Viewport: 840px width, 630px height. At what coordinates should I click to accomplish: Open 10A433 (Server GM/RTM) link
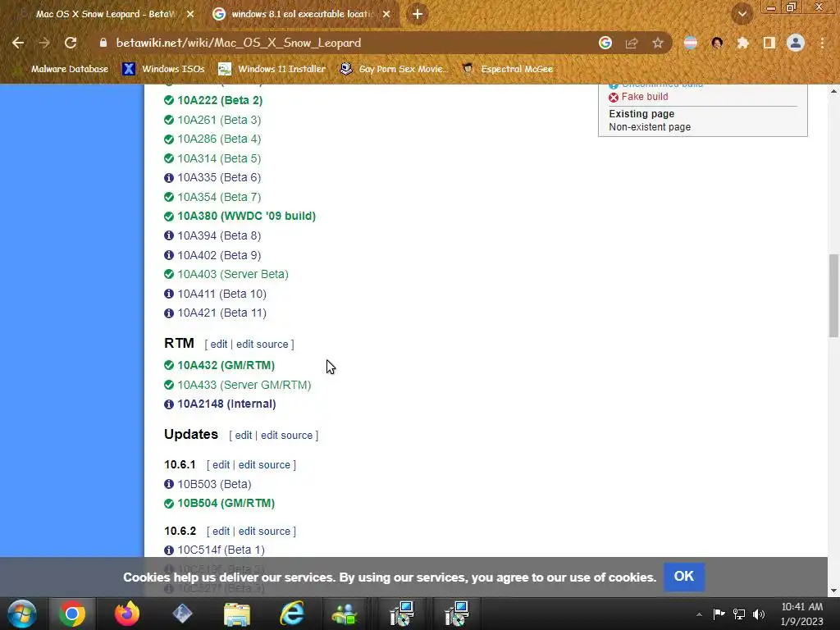pyautogui.click(x=244, y=385)
